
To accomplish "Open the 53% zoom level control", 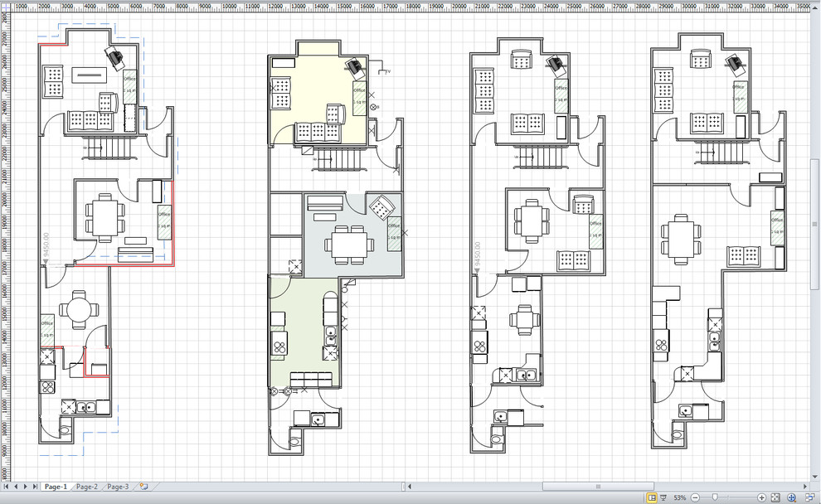I will [680, 497].
